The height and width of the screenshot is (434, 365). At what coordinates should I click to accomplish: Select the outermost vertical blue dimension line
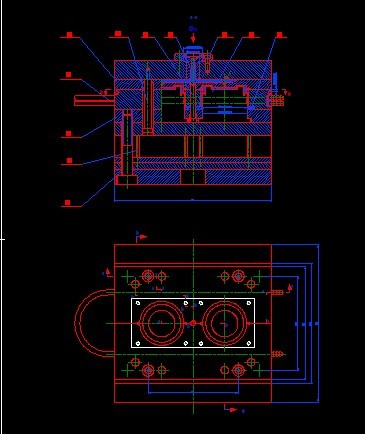pyautogui.click(x=318, y=323)
